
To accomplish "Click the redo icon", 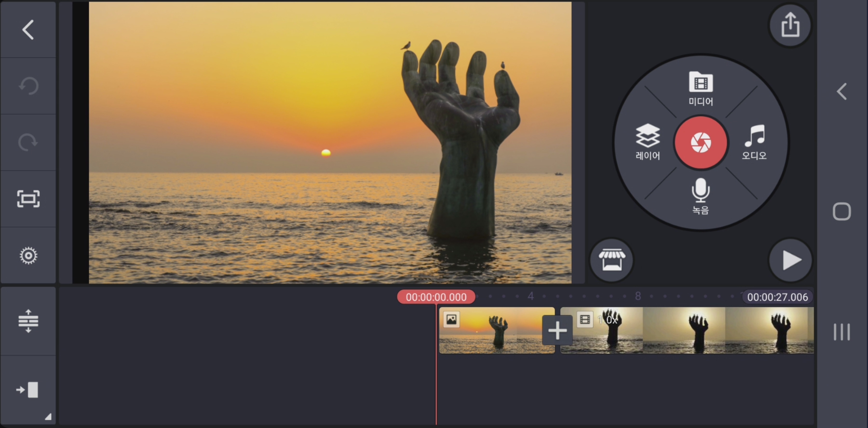I will (x=28, y=142).
